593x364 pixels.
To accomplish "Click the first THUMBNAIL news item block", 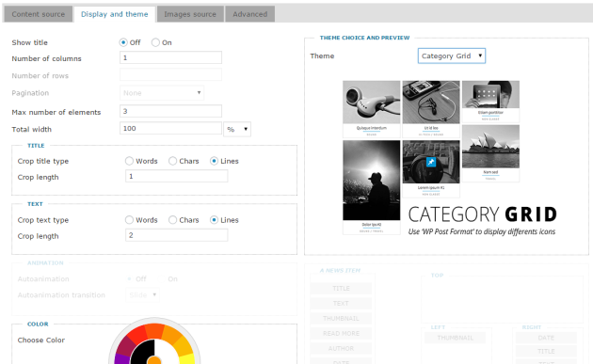I will click(x=341, y=318).
